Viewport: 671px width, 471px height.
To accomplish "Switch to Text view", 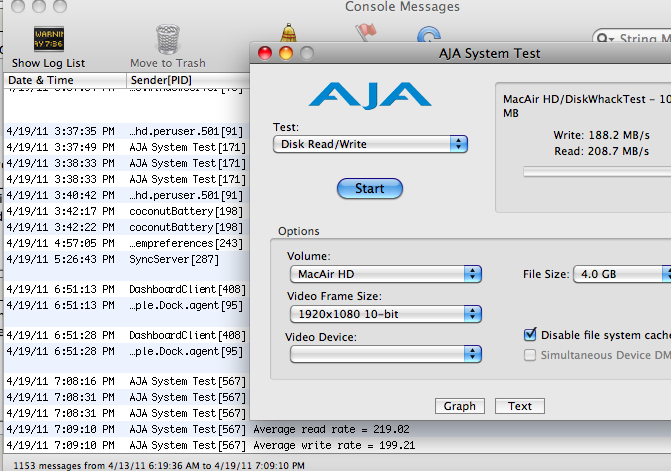I will click(x=520, y=406).
